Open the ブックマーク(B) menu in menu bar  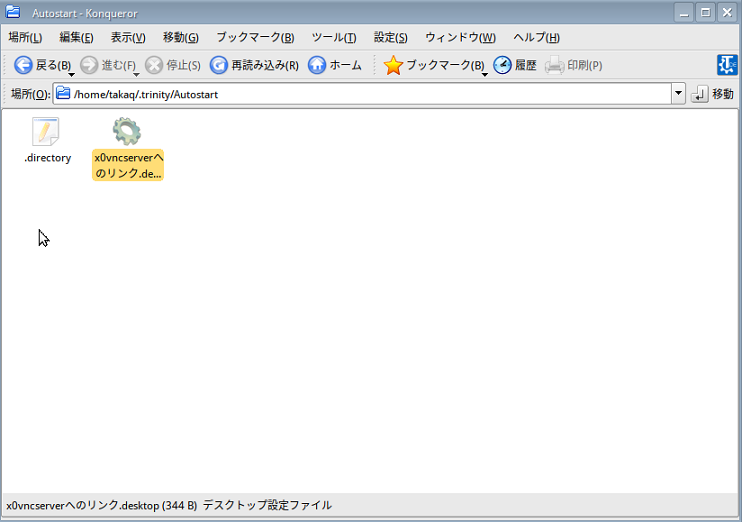(255, 37)
